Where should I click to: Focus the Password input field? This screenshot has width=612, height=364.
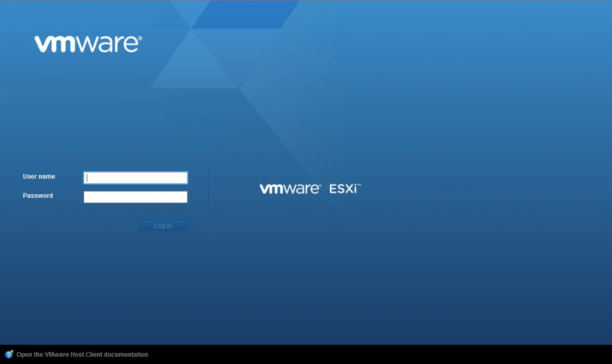click(136, 197)
